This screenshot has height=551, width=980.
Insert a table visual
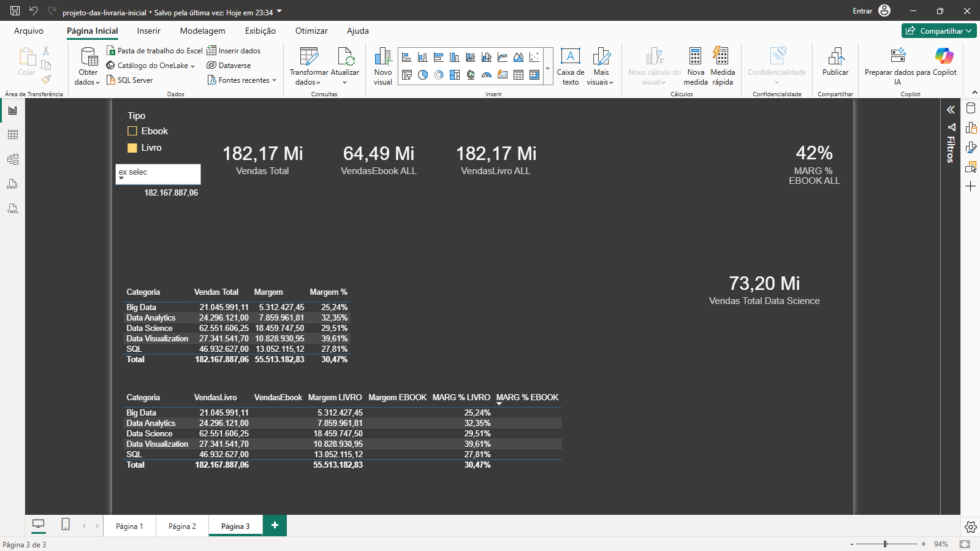pos(518,75)
